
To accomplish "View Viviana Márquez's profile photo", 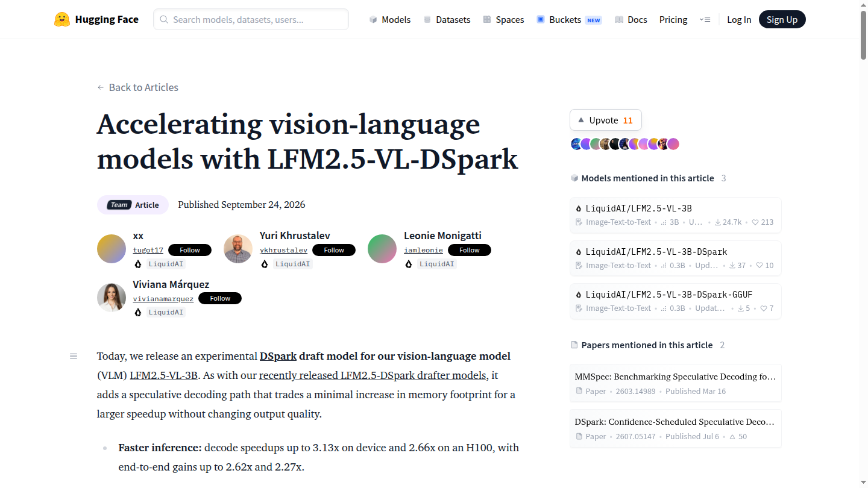I will click(112, 298).
